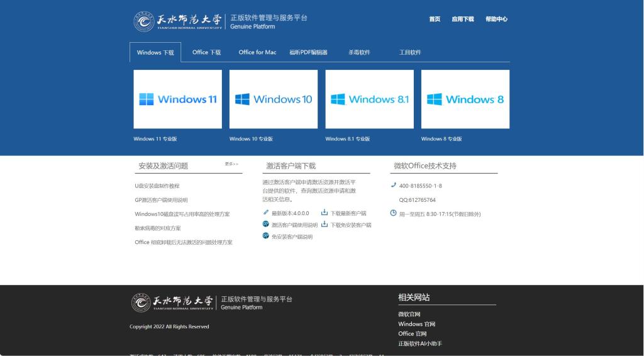The width and height of the screenshot is (644, 356).
Task: Click the 相关网站 footer heading
Action: 414,298
